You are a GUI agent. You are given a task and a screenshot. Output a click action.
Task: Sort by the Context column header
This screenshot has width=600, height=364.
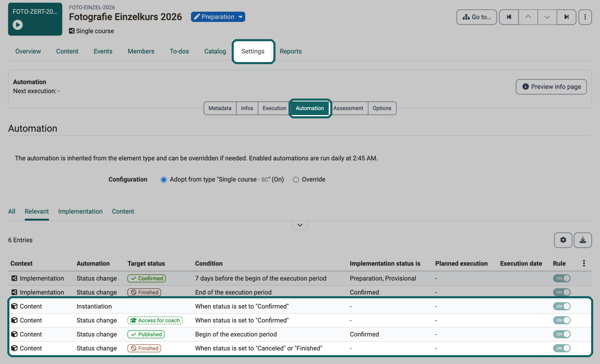21,263
